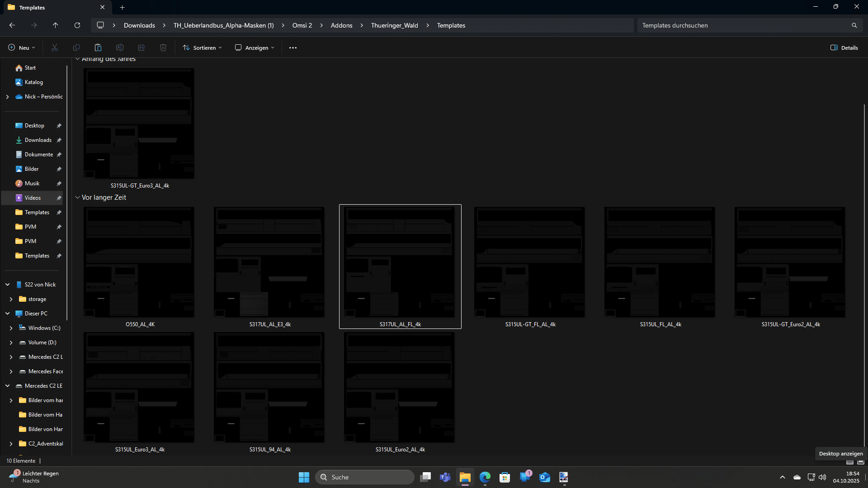Click the Delete trash icon

[163, 47]
